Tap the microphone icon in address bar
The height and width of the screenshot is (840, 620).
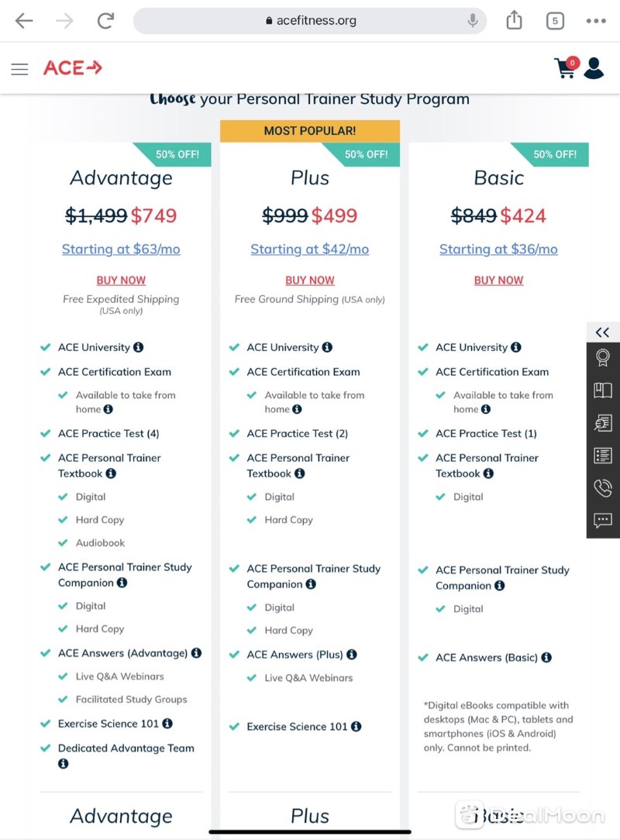tap(473, 20)
